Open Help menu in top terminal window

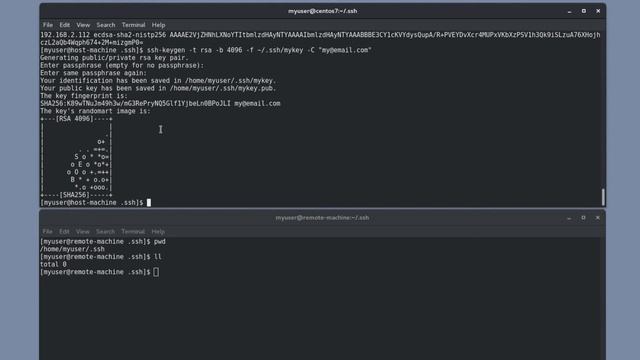158,25
